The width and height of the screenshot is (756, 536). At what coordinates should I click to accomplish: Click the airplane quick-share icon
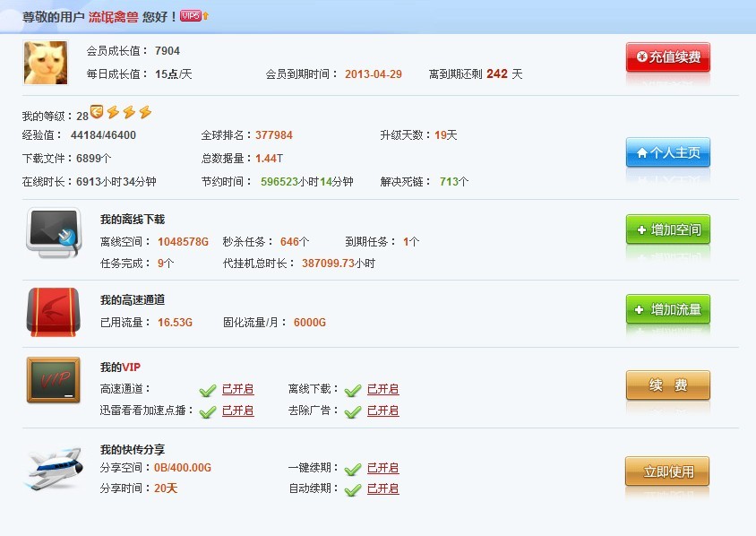[55, 468]
